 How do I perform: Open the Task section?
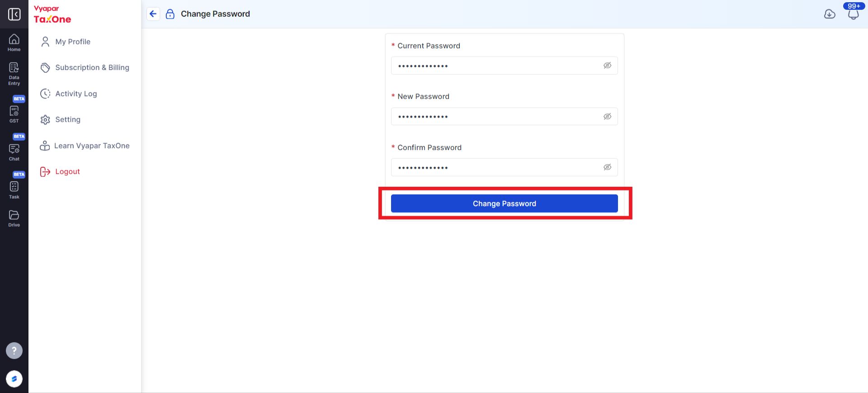(14, 190)
